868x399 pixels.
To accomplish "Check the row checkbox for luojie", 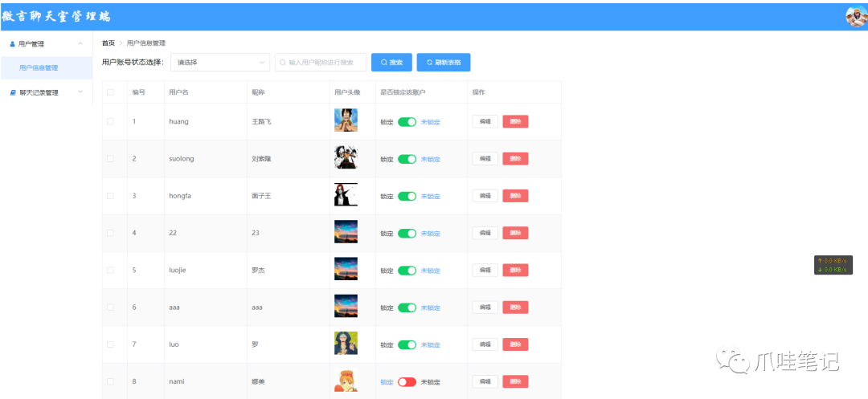I will (x=110, y=271).
